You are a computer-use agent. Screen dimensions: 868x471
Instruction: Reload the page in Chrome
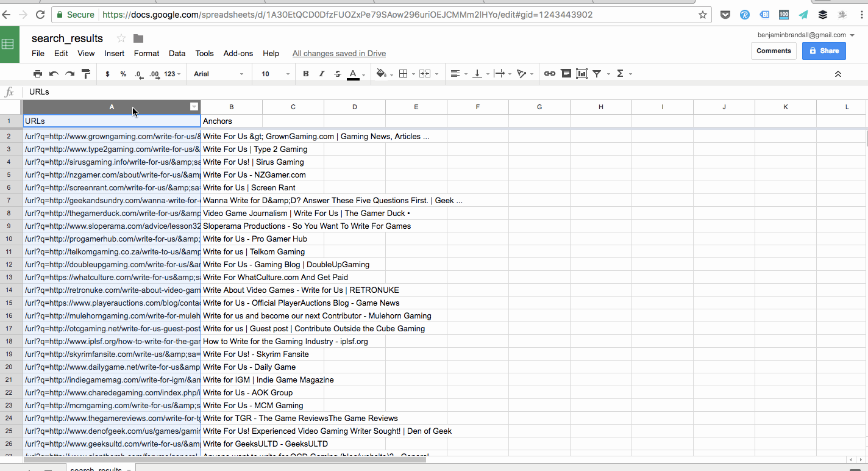pos(40,15)
